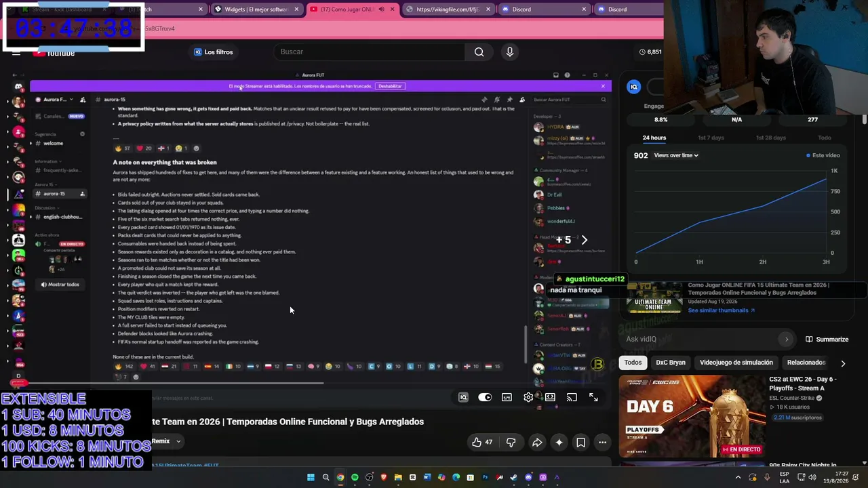Show hidden system tray icons
The height and width of the screenshot is (488, 868).
click(738, 477)
